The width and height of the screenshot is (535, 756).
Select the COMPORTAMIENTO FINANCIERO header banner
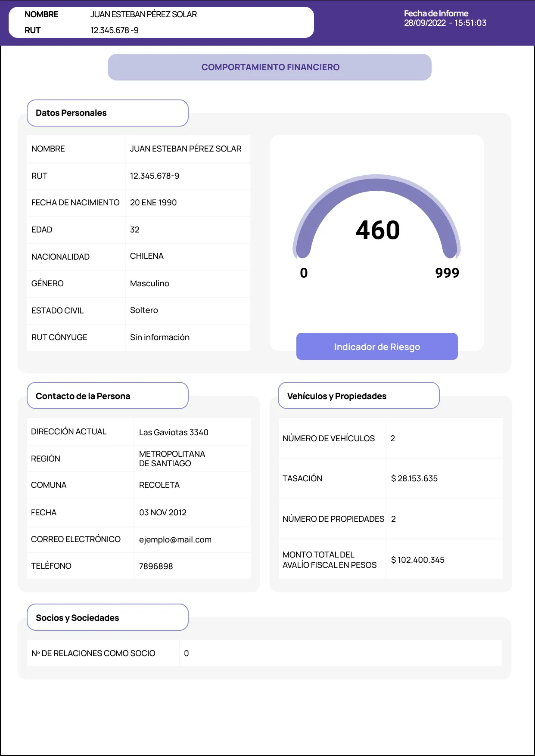point(270,67)
